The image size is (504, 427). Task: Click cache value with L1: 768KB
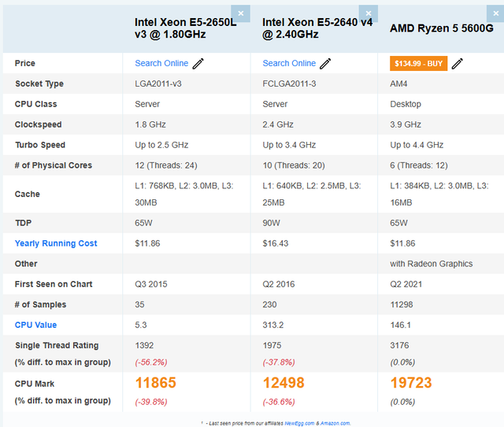tap(184, 195)
